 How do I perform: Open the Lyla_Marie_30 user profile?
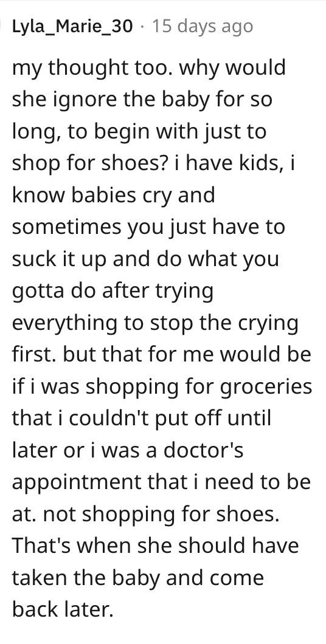[x=72, y=26]
